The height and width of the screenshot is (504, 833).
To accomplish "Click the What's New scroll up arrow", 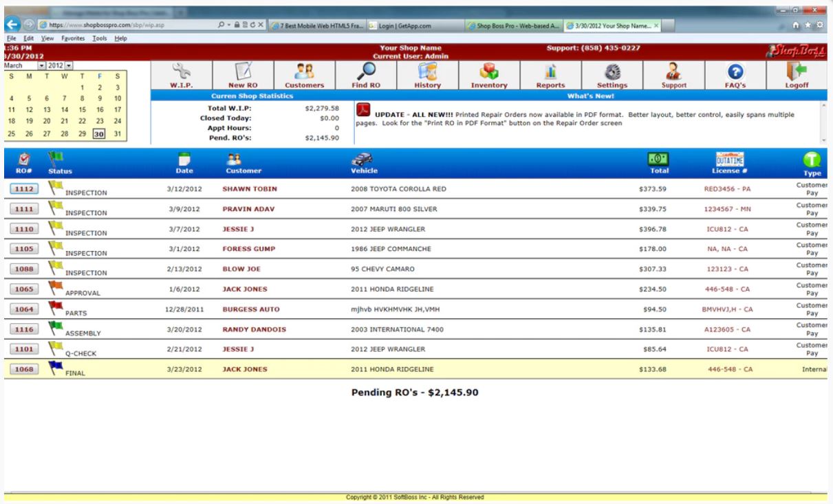I will pos(824,106).
